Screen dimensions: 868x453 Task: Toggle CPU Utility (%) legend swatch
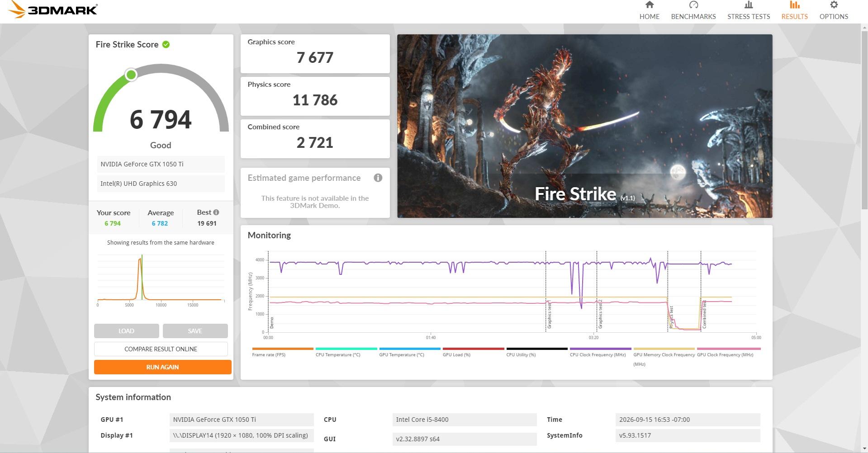[537, 349]
